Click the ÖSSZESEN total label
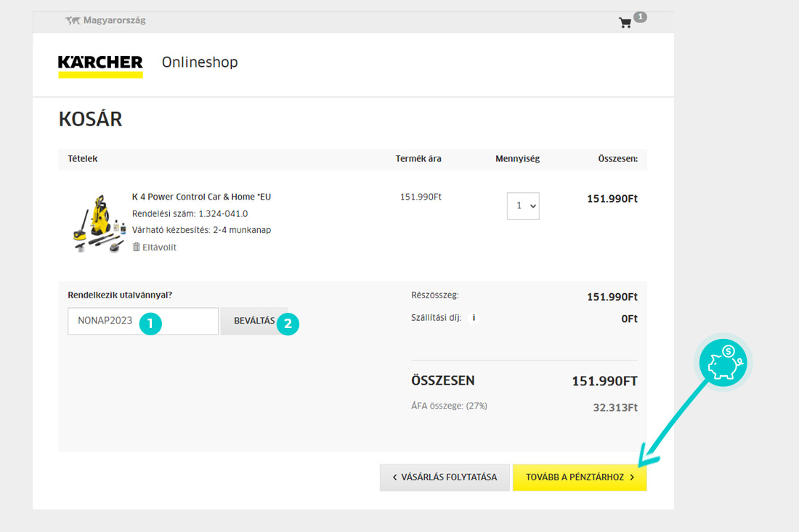Viewport: 799px width, 532px height. [443, 380]
